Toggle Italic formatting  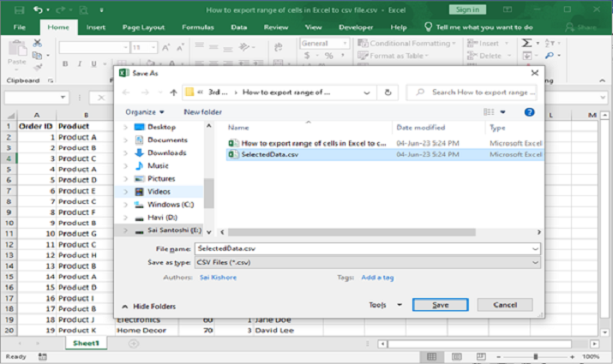pyautogui.click(x=80, y=63)
